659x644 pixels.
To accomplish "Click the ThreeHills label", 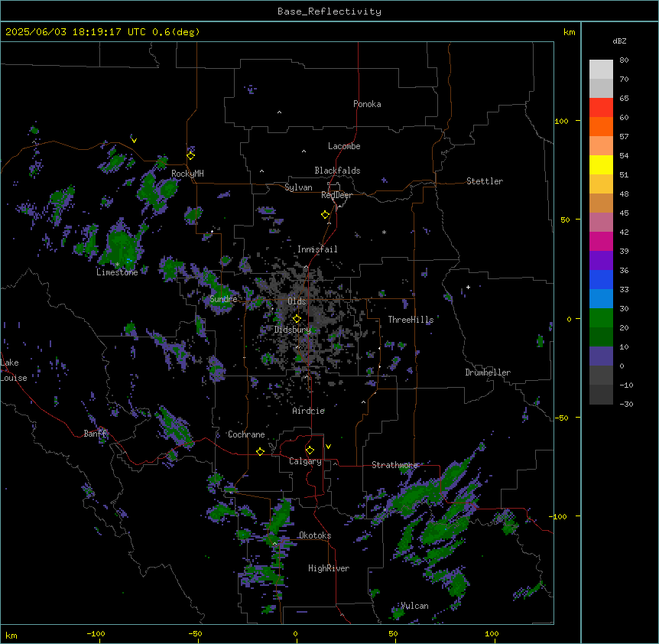I will 411,320.
